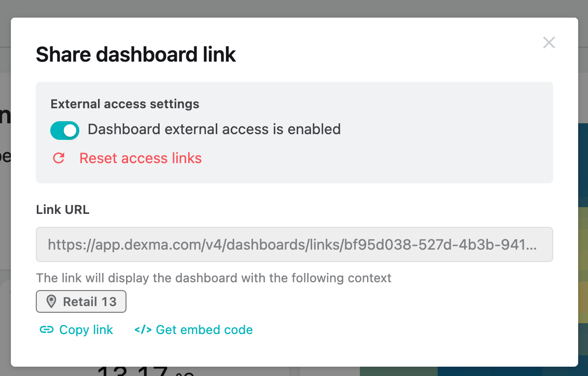This screenshot has width=588, height=376.
Task: Click the 'Dashboard external access is enabled' label
Action: [x=214, y=129]
